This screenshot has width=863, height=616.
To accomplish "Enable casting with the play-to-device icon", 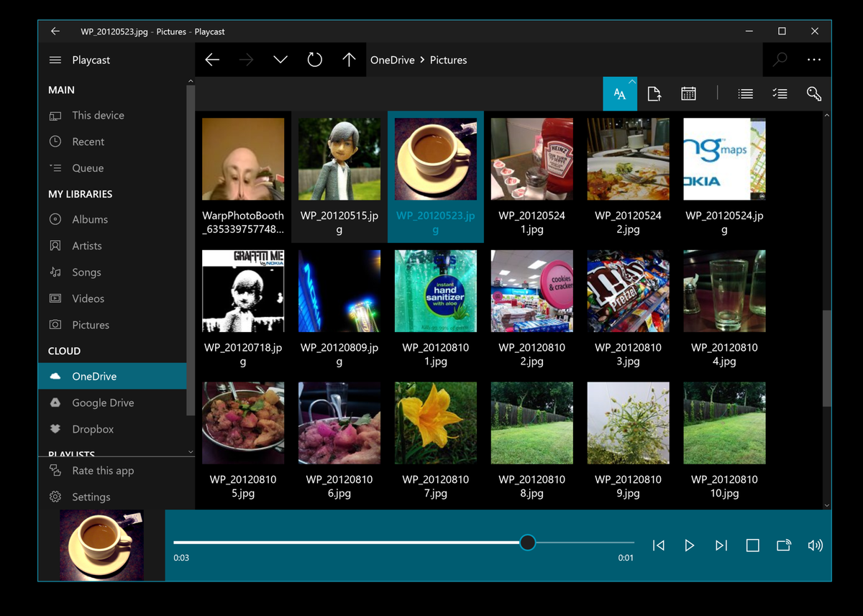I will (784, 546).
